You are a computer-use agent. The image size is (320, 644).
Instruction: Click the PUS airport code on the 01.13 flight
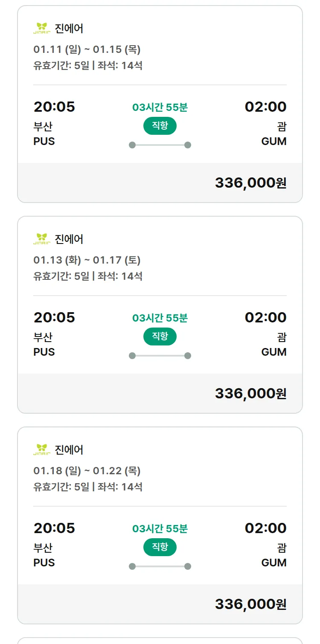tap(44, 352)
